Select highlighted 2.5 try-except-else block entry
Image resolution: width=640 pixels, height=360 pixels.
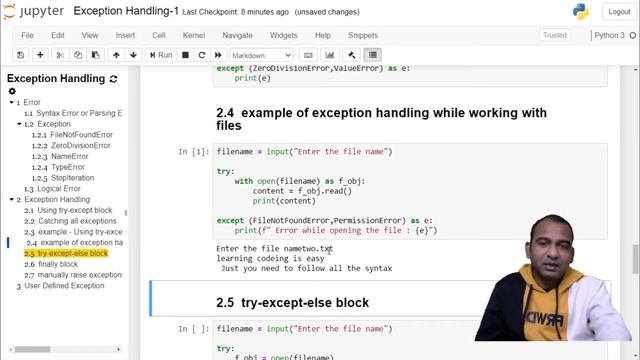coord(66,253)
